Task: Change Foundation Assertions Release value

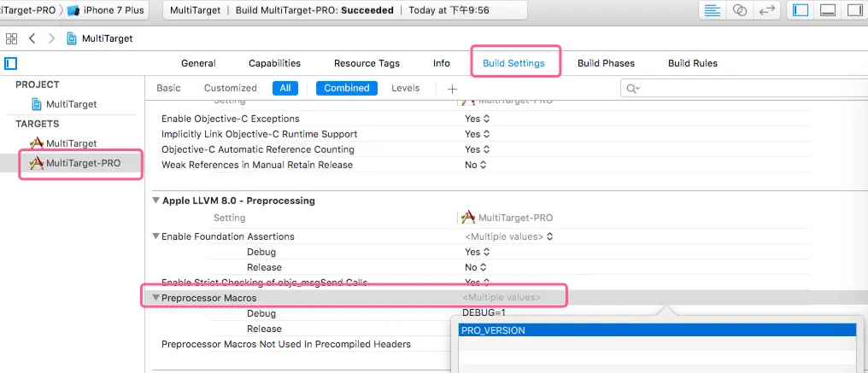Action: pyautogui.click(x=476, y=267)
